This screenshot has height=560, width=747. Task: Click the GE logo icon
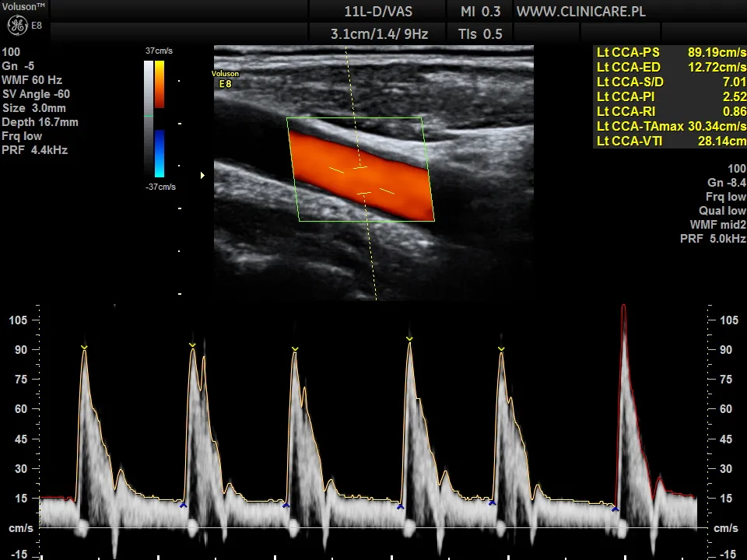(17, 26)
